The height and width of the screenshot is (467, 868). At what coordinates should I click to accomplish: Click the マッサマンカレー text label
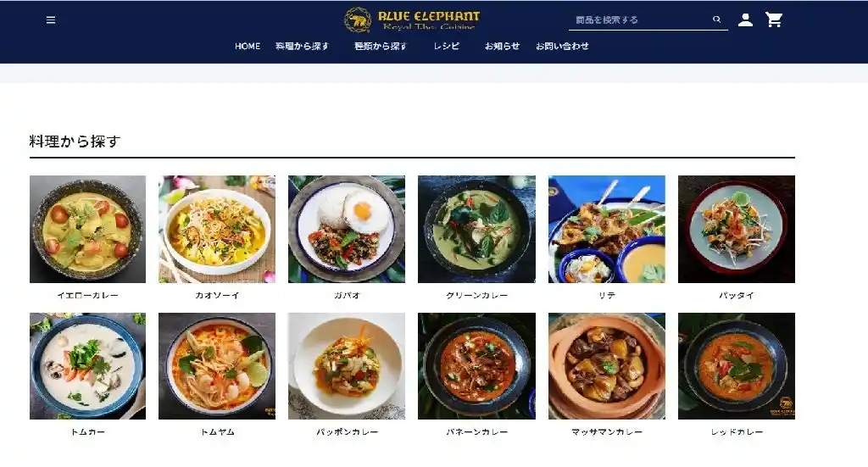pos(607,431)
